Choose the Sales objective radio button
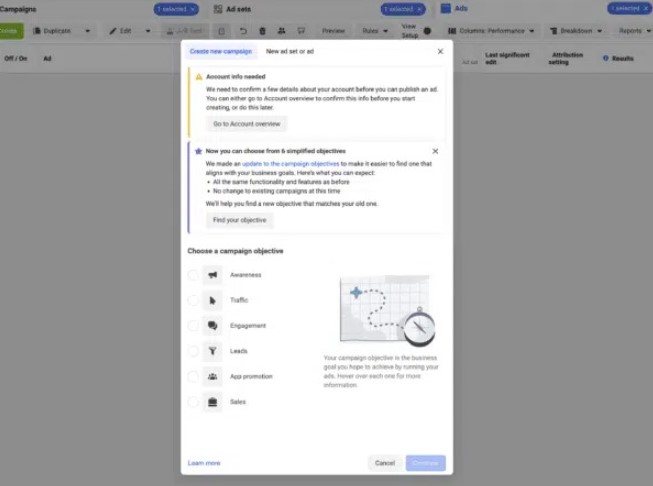 (x=193, y=402)
